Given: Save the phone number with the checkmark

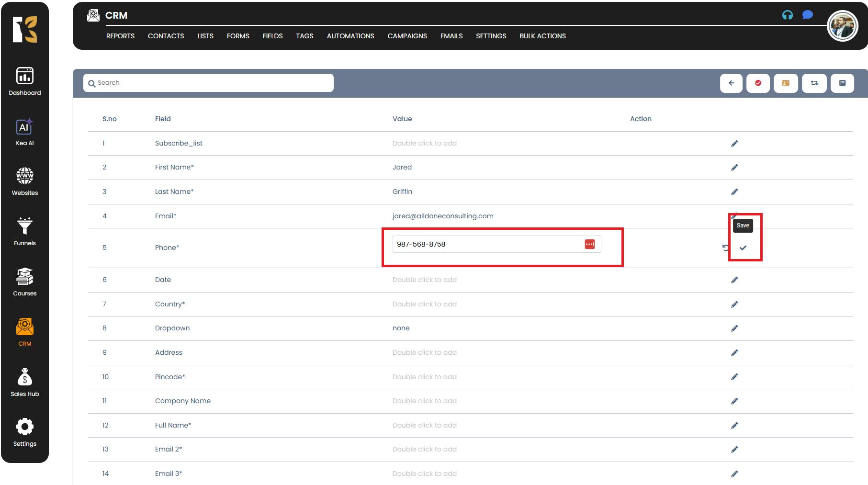Looking at the screenshot, I should [743, 248].
